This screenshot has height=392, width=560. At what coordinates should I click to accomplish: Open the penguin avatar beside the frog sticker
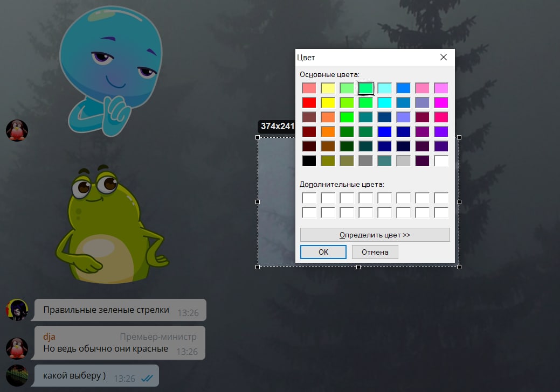click(x=17, y=130)
